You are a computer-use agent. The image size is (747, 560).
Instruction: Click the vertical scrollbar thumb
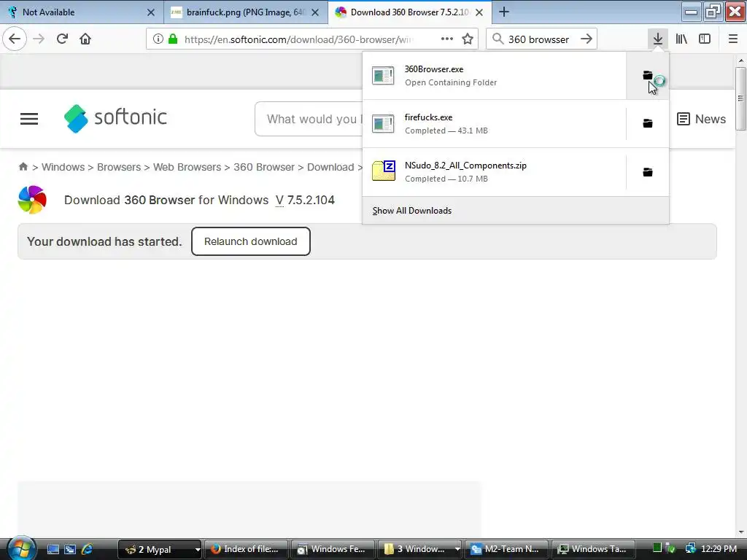click(740, 98)
